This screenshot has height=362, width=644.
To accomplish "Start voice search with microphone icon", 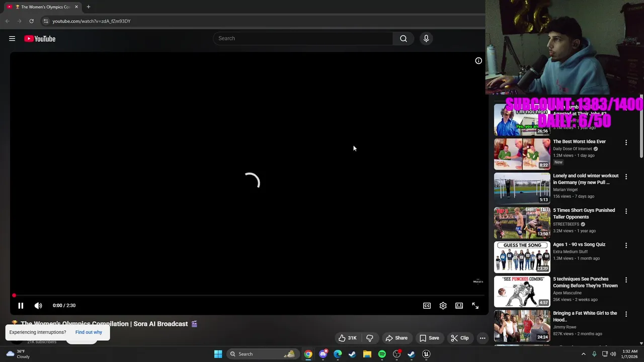I will [426, 39].
